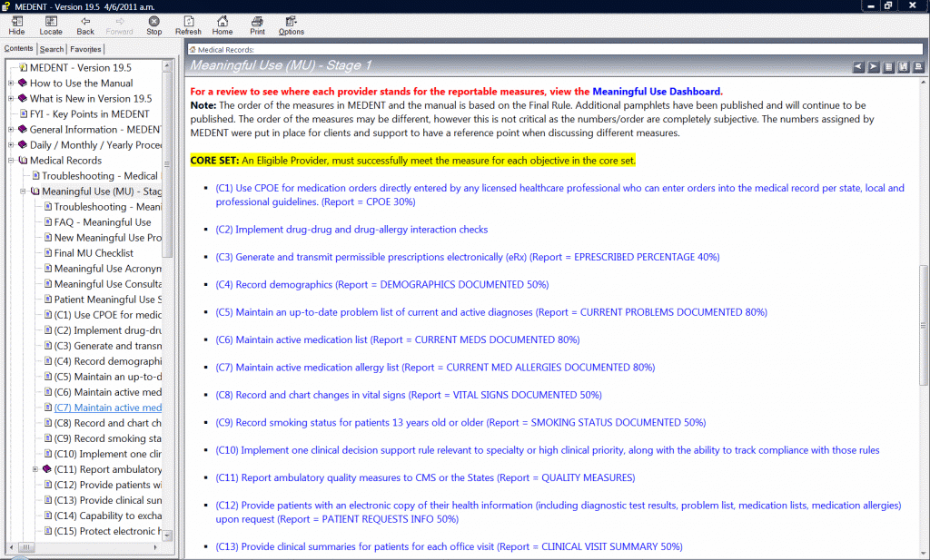
Task: Switch to the Favorites tab
Action: [x=85, y=49]
